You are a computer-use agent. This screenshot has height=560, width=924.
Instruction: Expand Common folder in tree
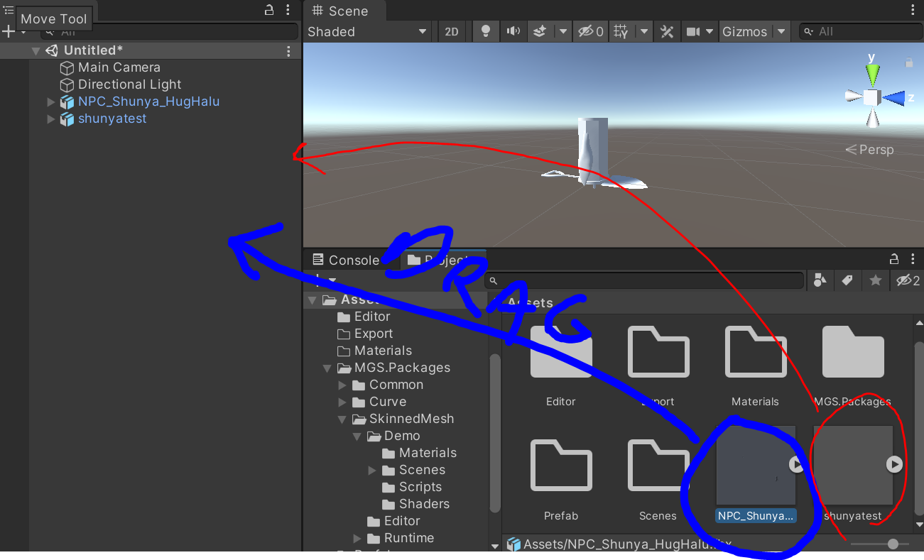(x=342, y=385)
